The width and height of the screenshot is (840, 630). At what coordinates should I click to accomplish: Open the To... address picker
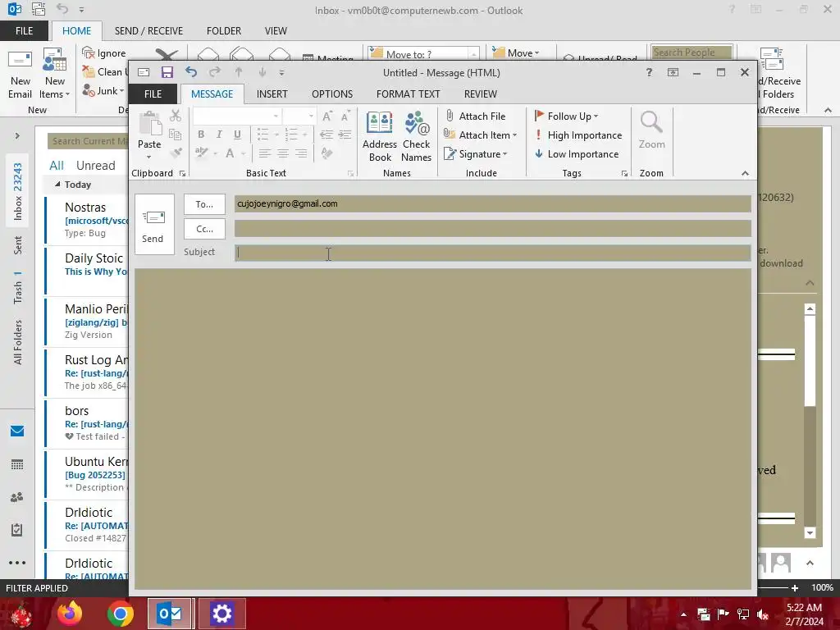(204, 204)
